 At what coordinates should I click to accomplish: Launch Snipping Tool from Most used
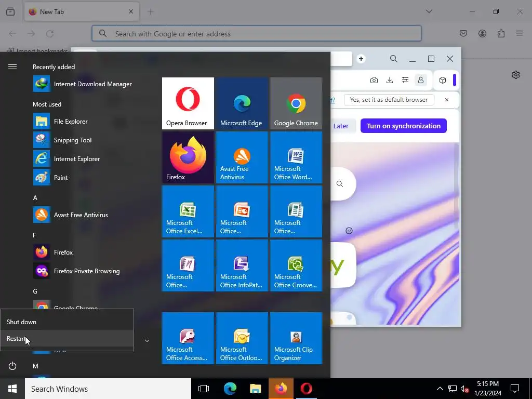click(x=91, y=140)
